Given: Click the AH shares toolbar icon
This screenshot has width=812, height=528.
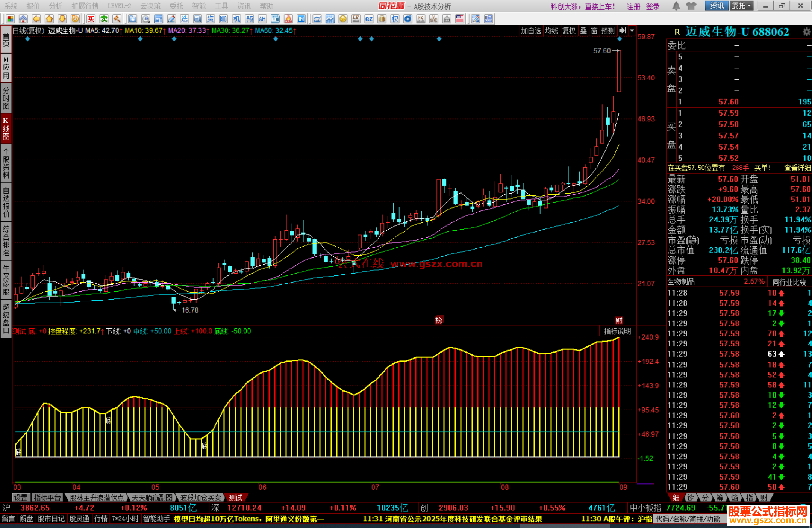Looking at the screenshot, I should click(x=262, y=19).
